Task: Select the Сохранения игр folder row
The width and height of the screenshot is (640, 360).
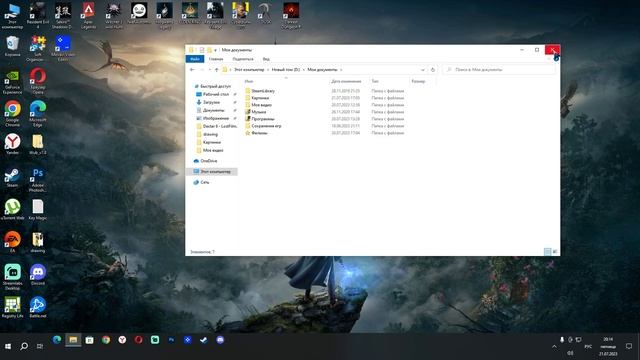Action: (324, 126)
